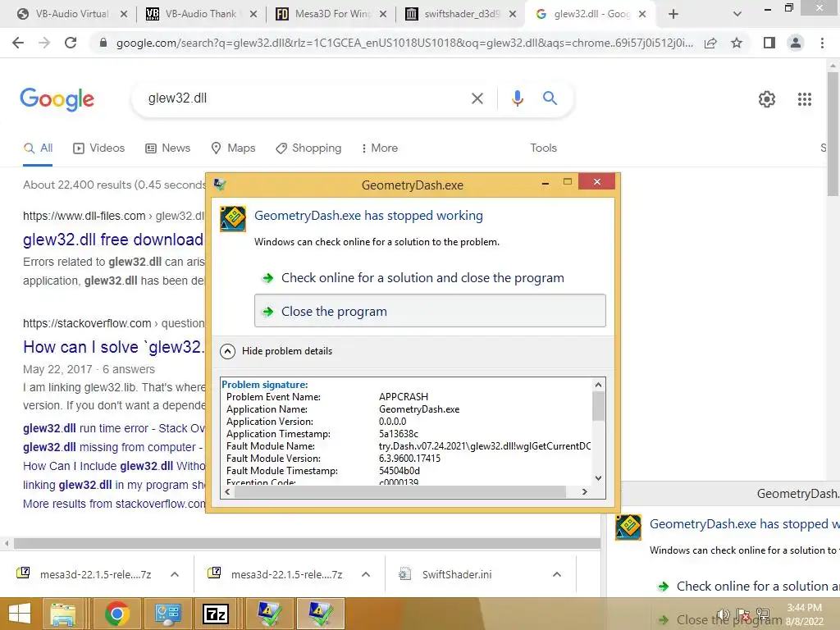Viewport: 840px width, 630px height.
Task: Click the glew32.dll search input field
Action: [x=305, y=98]
